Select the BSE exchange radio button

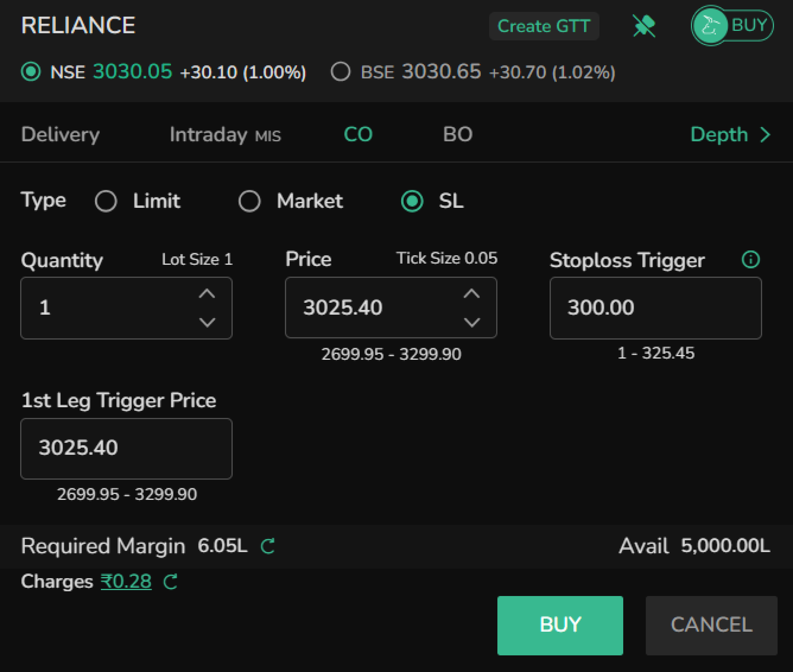point(340,72)
